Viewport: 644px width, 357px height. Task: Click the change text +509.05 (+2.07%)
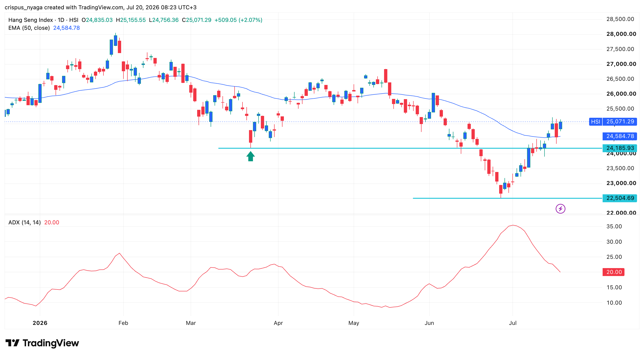click(x=238, y=20)
